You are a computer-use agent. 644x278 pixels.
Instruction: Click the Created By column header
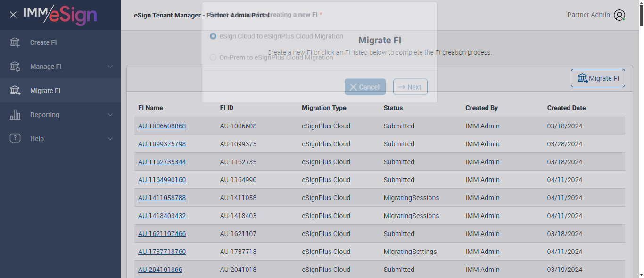coord(481,108)
